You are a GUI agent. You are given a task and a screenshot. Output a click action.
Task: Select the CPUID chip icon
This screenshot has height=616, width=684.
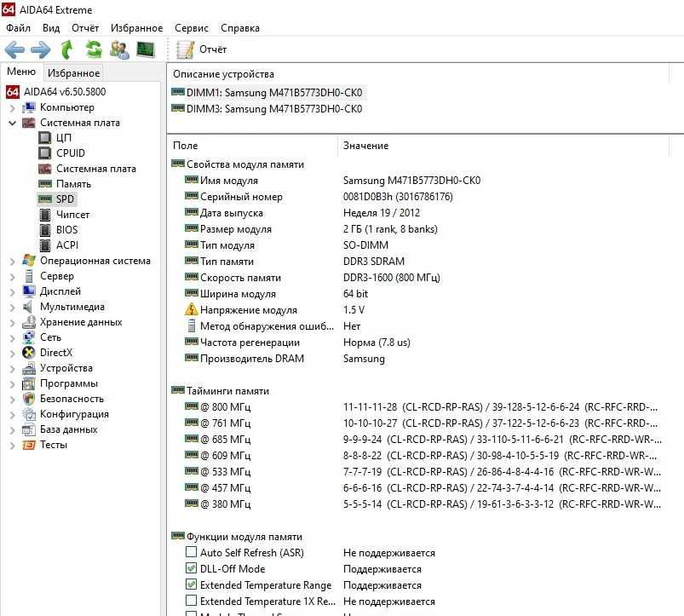point(44,153)
